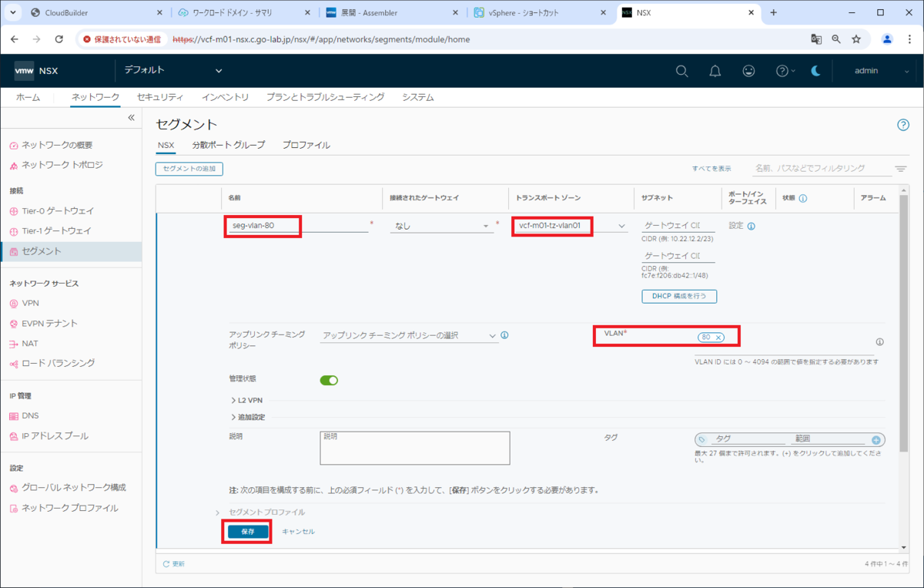Screen dimensions: 924x588
Task: Open the システム main tab
Action: pos(417,97)
